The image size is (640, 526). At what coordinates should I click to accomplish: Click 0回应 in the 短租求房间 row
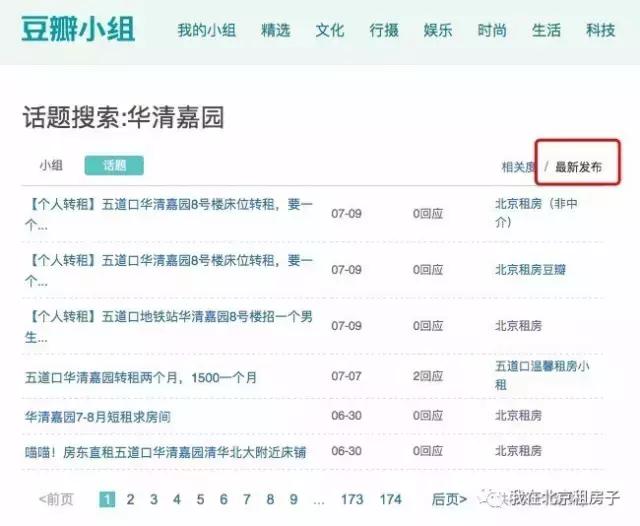pos(428,415)
